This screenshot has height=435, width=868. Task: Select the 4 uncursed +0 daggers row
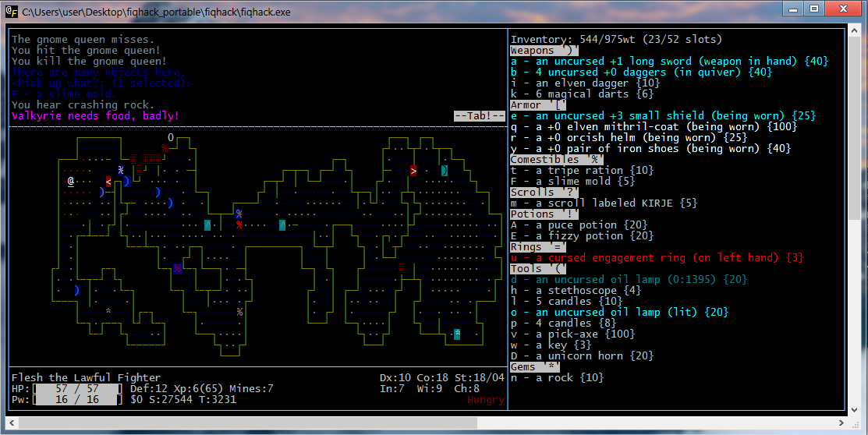pos(641,72)
